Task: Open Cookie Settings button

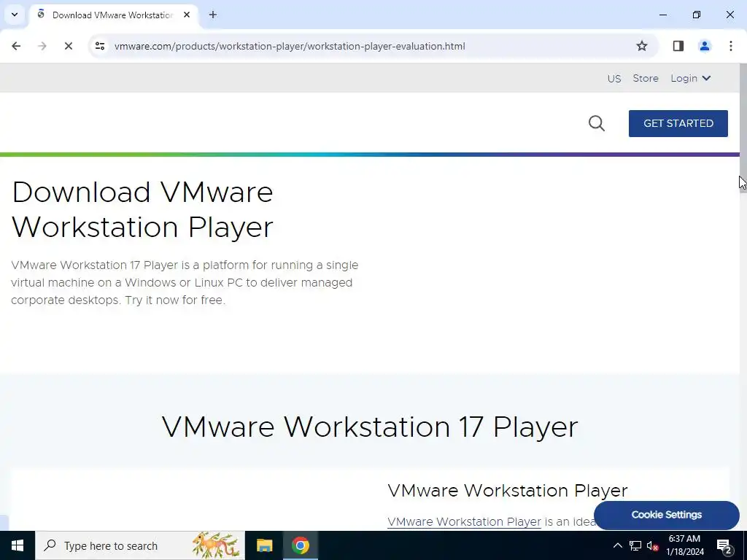Action: click(x=667, y=515)
